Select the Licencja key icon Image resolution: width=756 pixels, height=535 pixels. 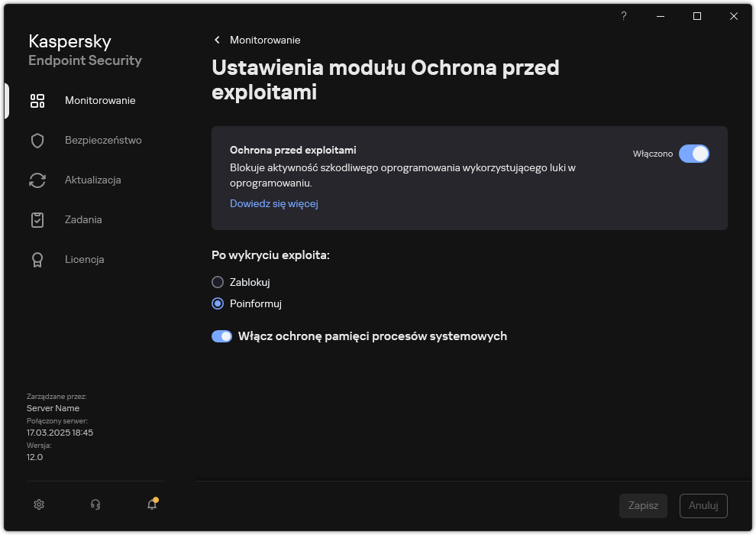37,259
